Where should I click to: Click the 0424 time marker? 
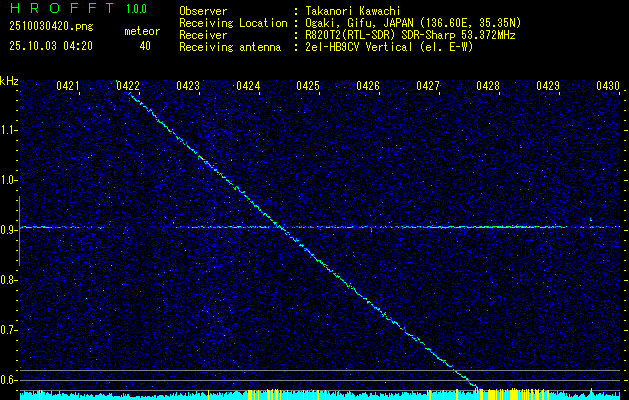[248, 86]
